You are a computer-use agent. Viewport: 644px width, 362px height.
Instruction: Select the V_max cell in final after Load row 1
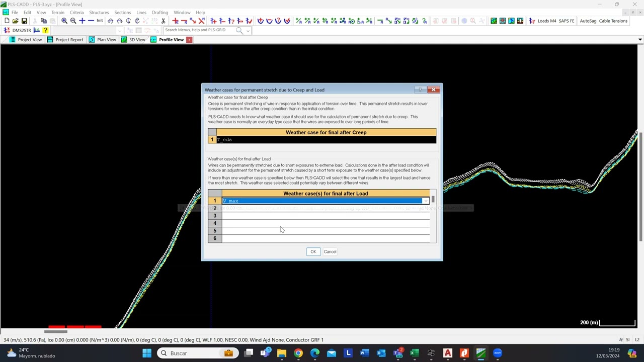(323, 201)
